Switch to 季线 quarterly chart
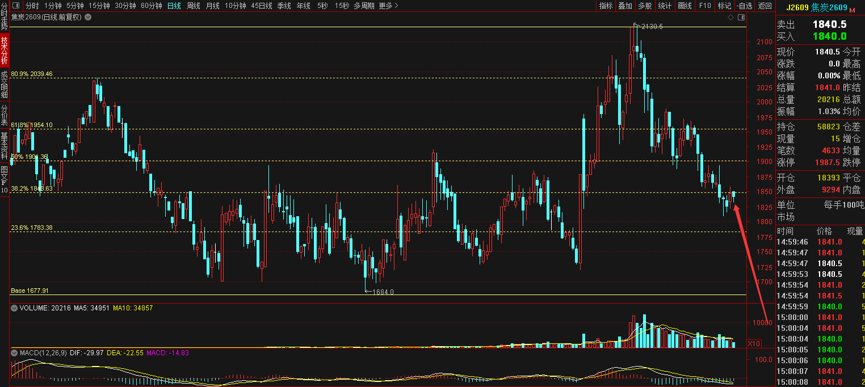 (x=284, y=6)
